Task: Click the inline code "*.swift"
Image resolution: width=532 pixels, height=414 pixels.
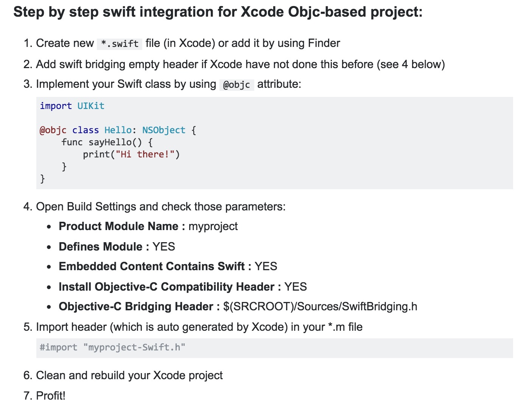Action: tap(120, 44)
